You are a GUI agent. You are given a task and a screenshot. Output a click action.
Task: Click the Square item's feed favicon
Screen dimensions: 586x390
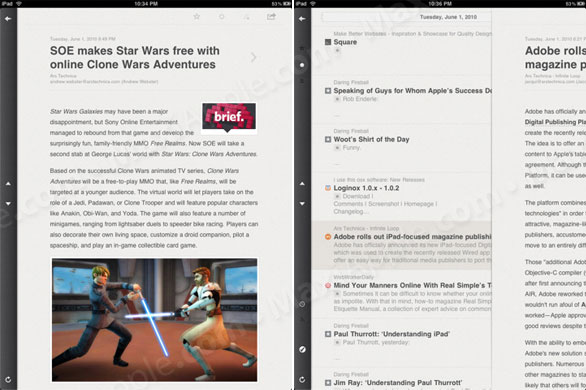328,42
